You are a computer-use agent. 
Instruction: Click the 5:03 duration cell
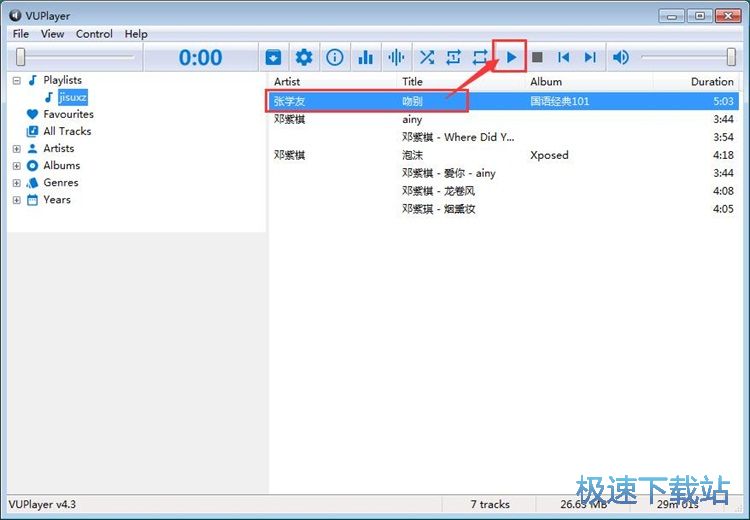(723, 101)
